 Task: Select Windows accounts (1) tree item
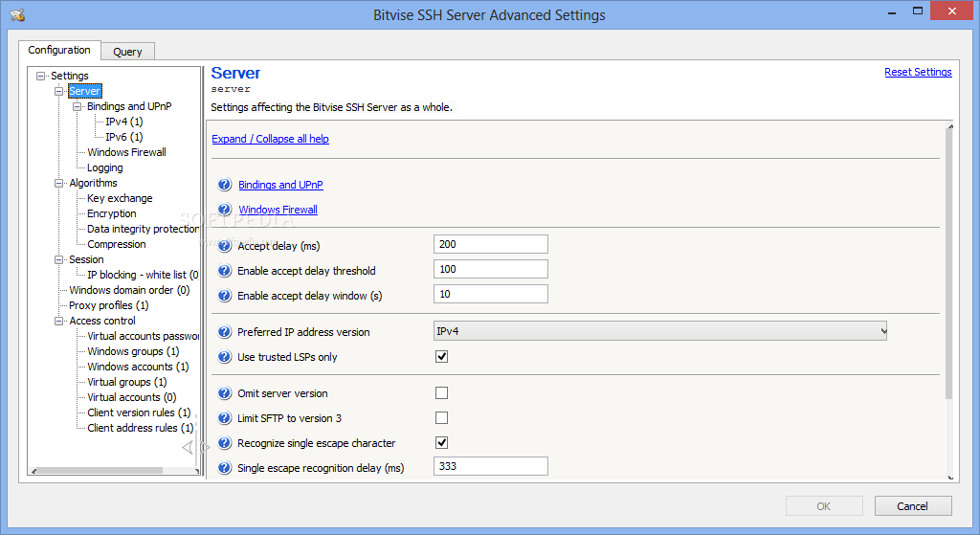point(138,367)
